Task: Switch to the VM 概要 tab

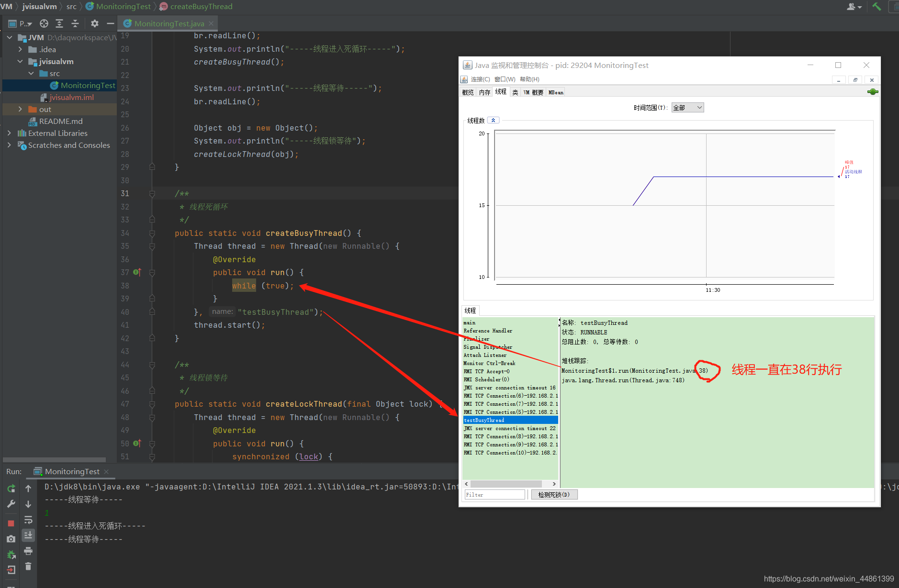Action: pos(533,92)
